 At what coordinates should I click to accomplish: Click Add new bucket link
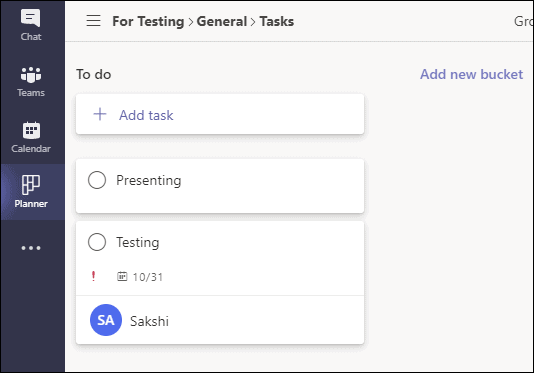[471, 74]
